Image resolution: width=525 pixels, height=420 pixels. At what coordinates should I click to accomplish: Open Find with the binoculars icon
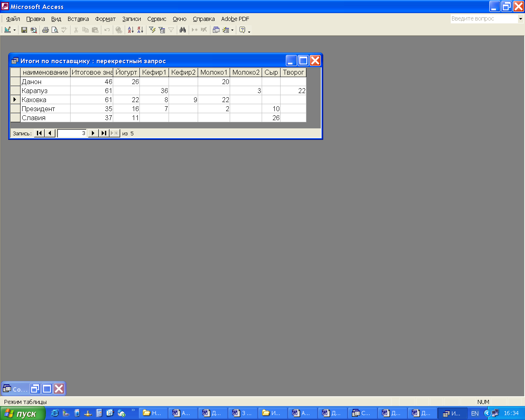point(183,30)
